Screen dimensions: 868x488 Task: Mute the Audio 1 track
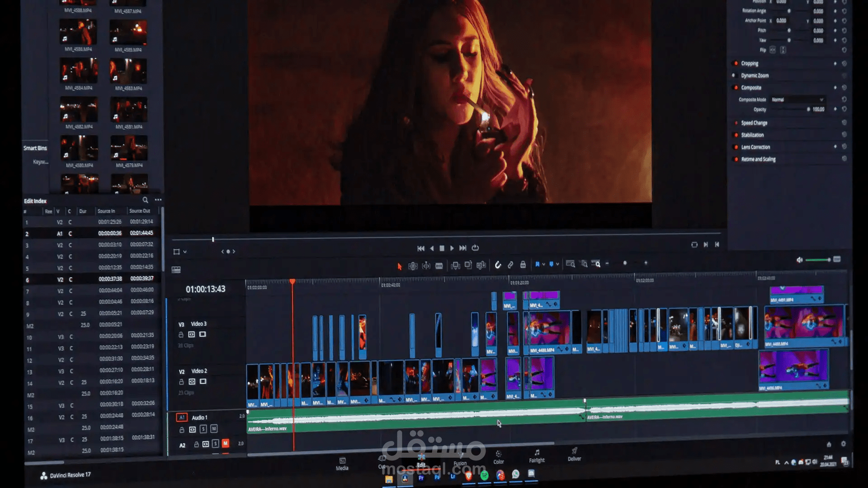[214, 429]
